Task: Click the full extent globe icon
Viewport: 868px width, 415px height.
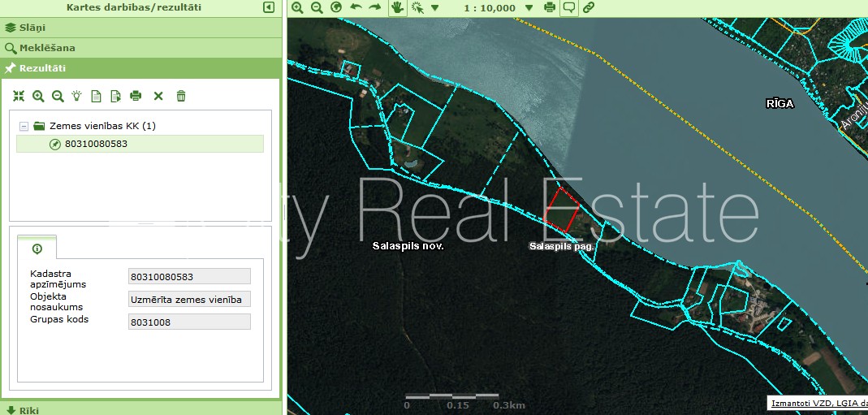Action: pos(336,7)
